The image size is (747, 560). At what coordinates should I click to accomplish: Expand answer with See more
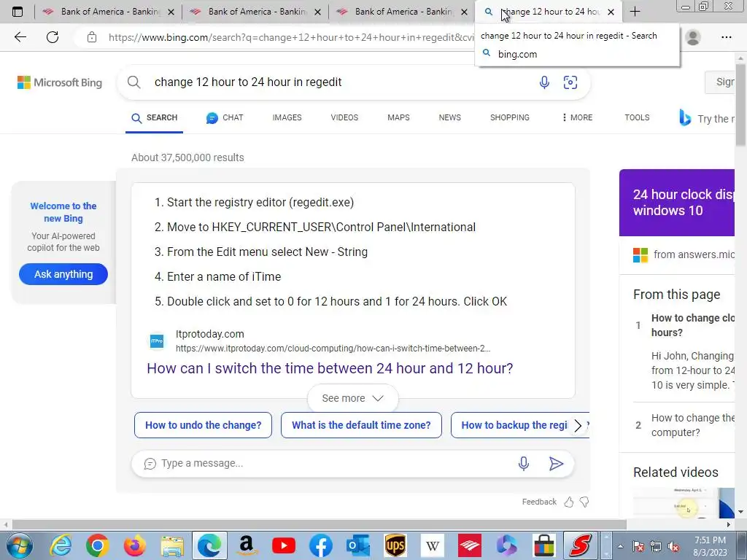[352, 398]
